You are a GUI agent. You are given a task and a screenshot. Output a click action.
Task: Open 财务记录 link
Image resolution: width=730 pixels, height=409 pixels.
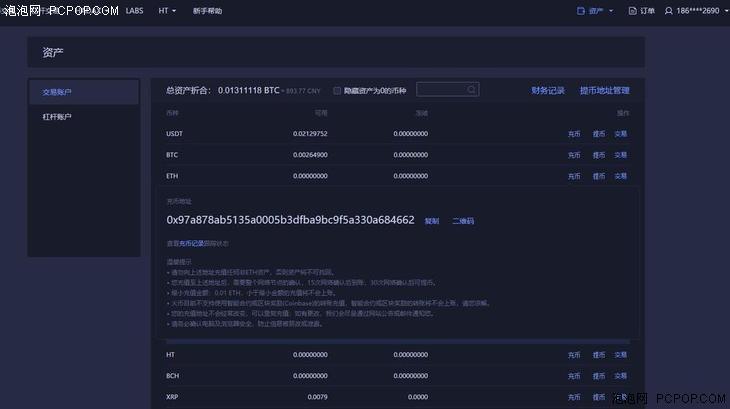(x=548, y=90)
